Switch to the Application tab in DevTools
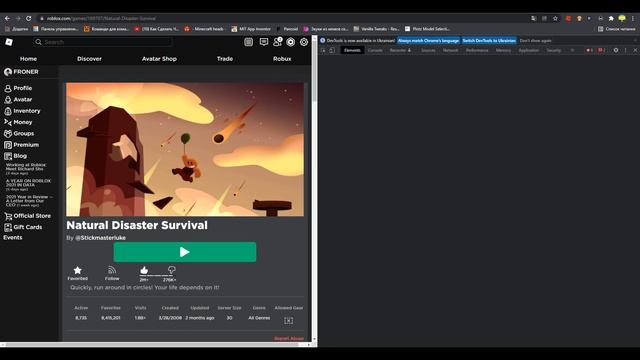The width and height of the screenshot is (640, 360). pos(529,50)
